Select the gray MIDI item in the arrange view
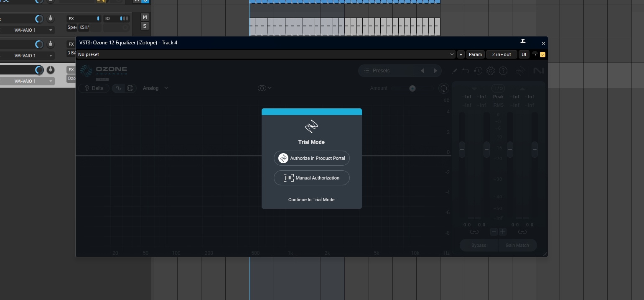The width and height of the screenshot is (644, 300). pos(345,26)
